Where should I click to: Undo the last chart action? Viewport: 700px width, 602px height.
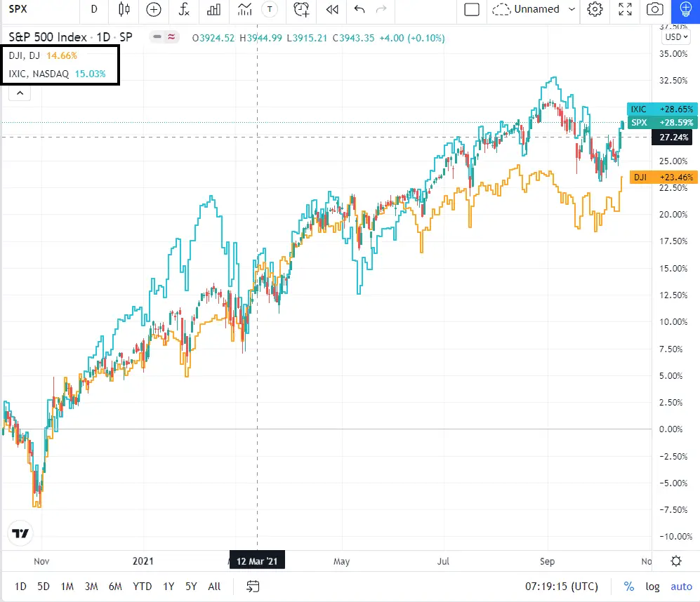point(359,9)
